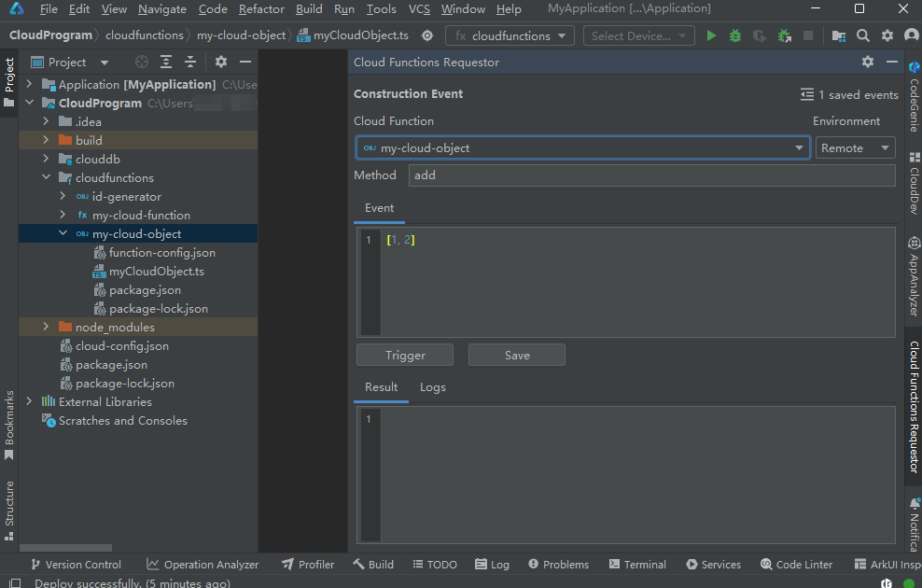Click the green Run button in toolbar

click(711, 35)
